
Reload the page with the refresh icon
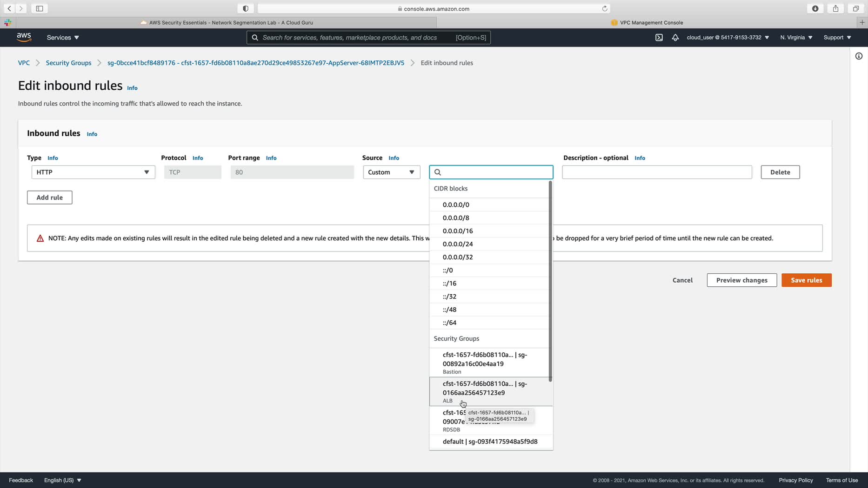[605, 8]
